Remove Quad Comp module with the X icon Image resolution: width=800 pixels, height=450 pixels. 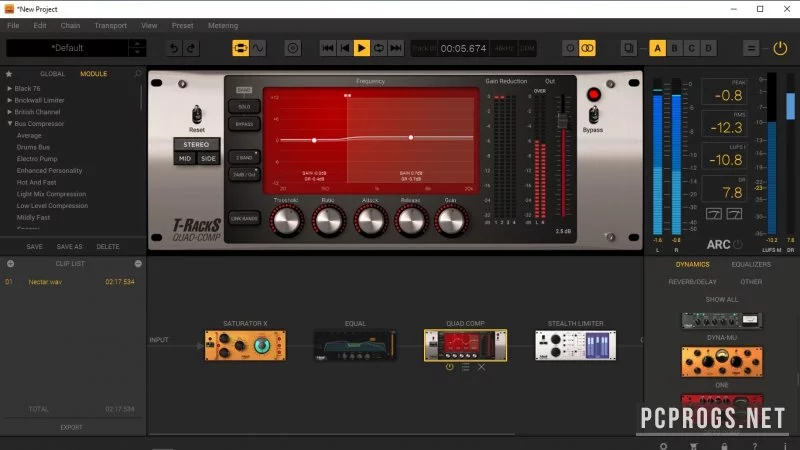[482, 367]
